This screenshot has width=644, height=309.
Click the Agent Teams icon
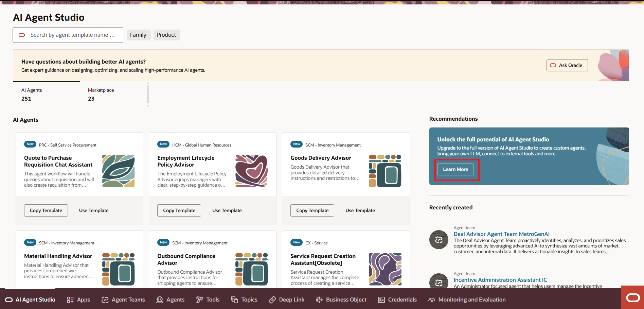point(104,299)
